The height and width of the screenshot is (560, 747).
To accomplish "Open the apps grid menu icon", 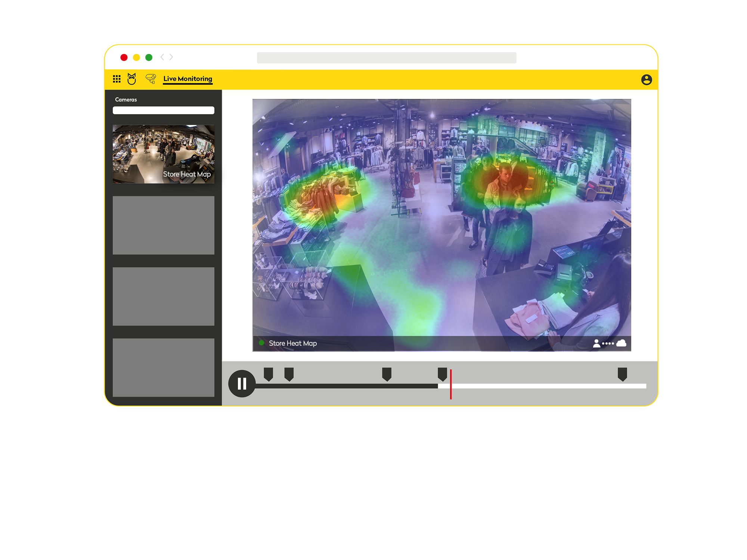I will pos(117,79).
